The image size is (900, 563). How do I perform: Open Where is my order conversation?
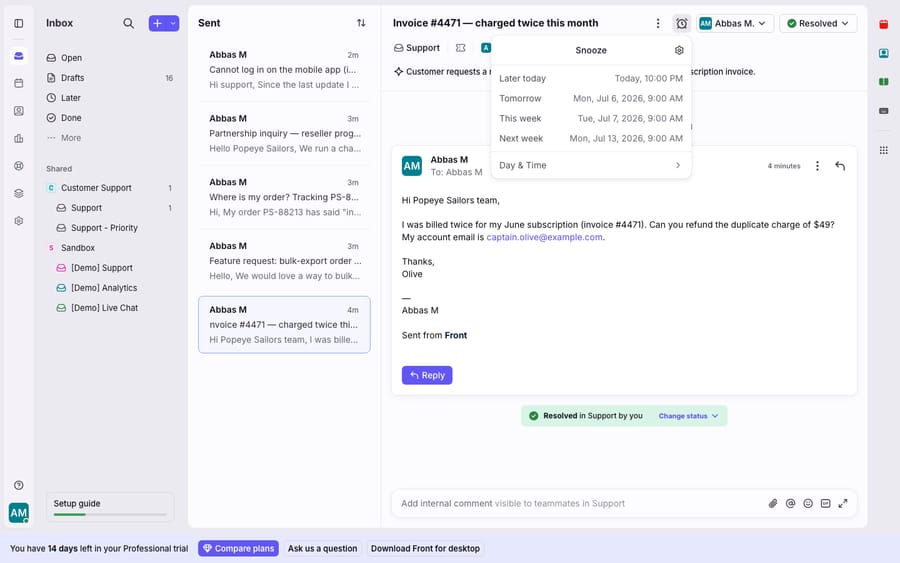coord(284,197)
